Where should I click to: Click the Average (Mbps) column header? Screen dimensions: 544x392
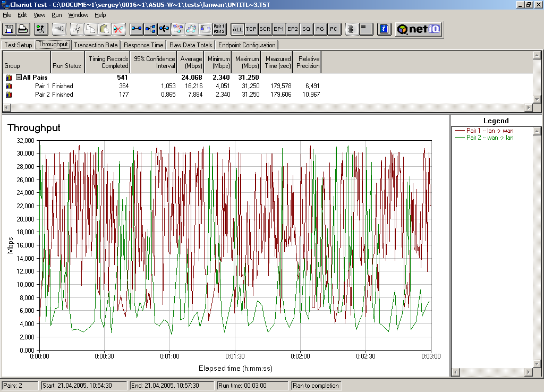point(191,62)
